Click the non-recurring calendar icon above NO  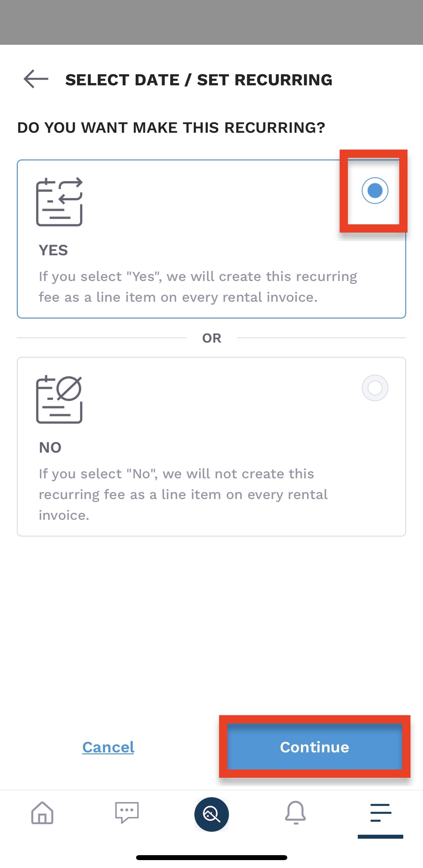click(59, 399)
